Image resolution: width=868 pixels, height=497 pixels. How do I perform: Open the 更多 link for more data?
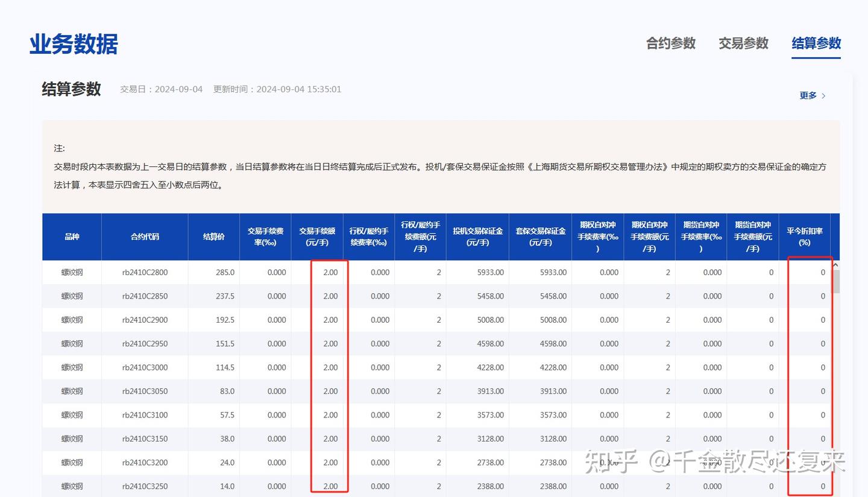point(808,95)
